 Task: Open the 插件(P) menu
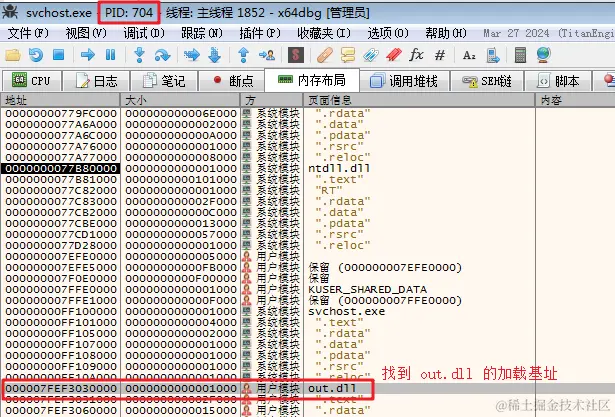click(260, 33)
